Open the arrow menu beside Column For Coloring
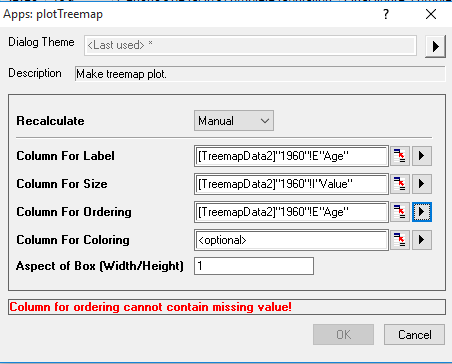This screenshot has height=364, width=452. coord(422,240)
